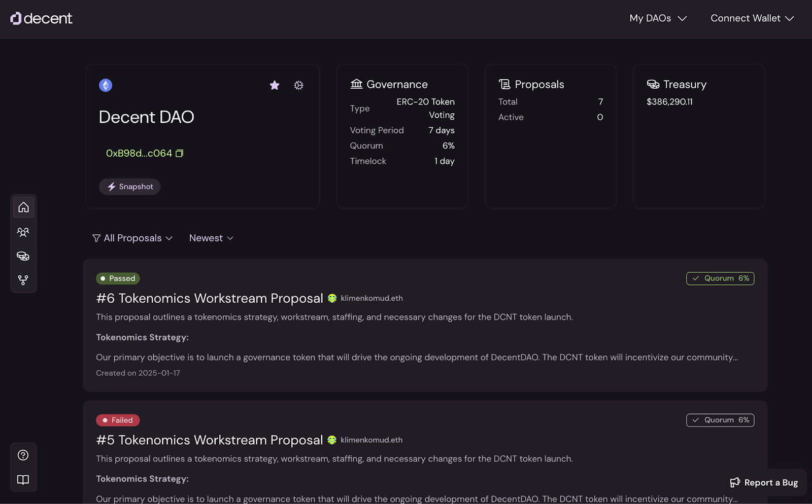Image resolution: width=812 pixels, height=504 pixels.
Task: Open klimenkomud.eth profile on proposal #6
Action: pyautogui.click(x=371, y=298)
